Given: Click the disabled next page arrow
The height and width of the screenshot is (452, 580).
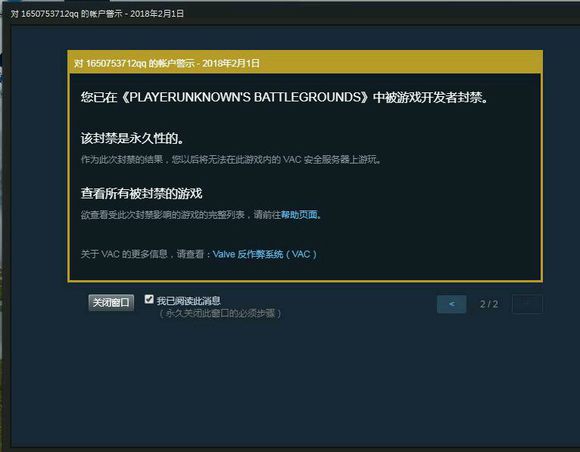Looking at the screenshot, I should coord(527,304).
